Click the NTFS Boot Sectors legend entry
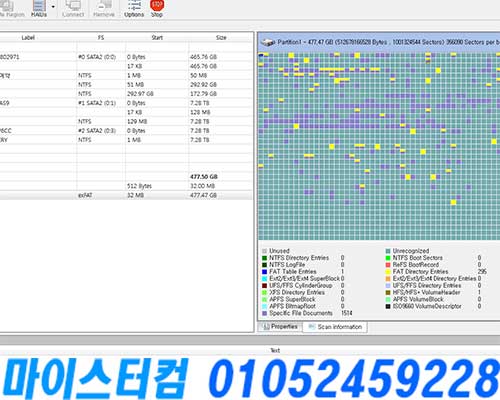 coord(418,258)
